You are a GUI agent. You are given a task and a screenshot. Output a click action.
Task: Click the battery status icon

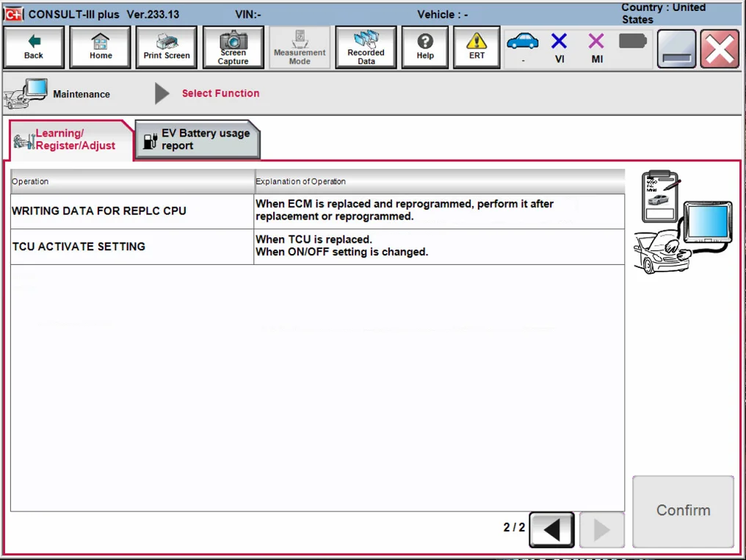[632, 42]
